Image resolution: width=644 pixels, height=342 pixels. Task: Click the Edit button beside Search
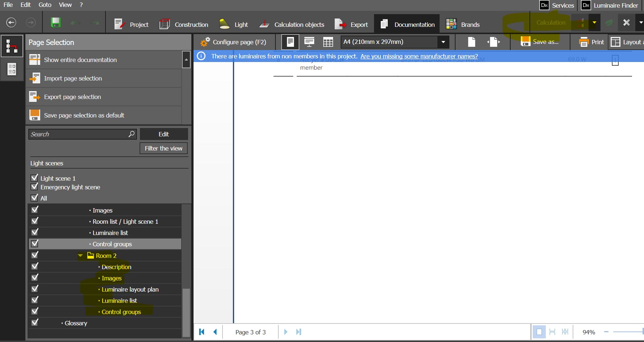pyautogui.click(x=164, y=134)
